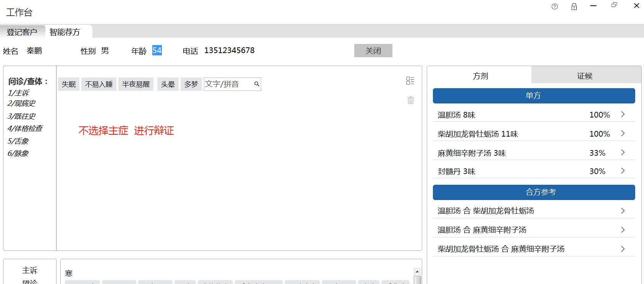644x284 pixels.
Task: Click the list view icon in the 问诊 panel
Action: click(x=410, y=81)
